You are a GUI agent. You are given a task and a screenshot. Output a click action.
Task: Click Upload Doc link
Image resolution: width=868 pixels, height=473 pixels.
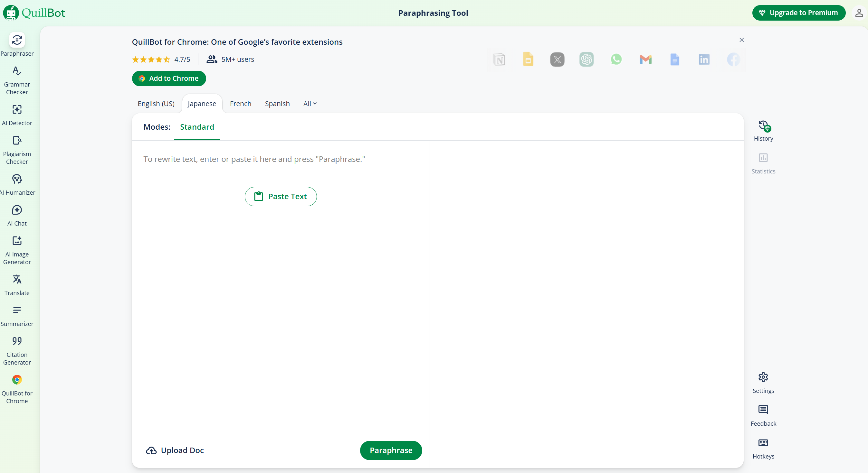click(x=175, y=450)
